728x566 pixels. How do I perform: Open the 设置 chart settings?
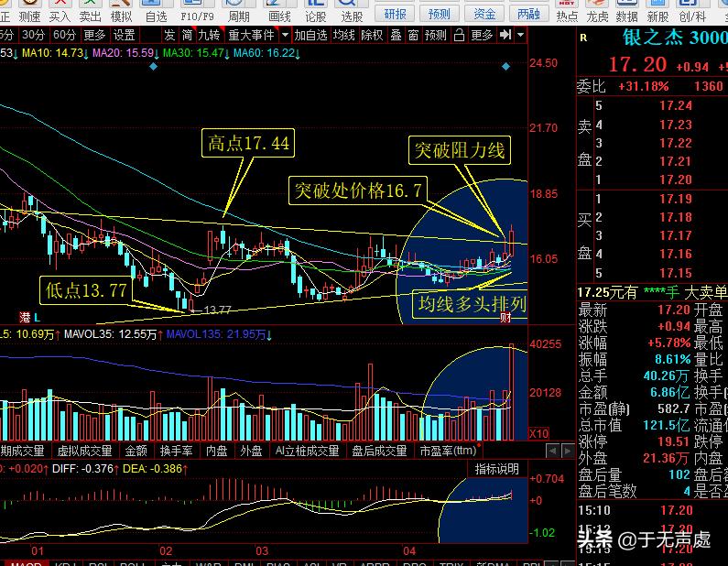point(125,35)
